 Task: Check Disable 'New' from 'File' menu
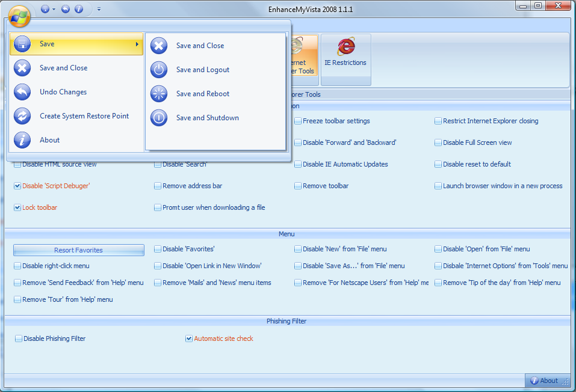pyautogui.click(x=298, y=250)
